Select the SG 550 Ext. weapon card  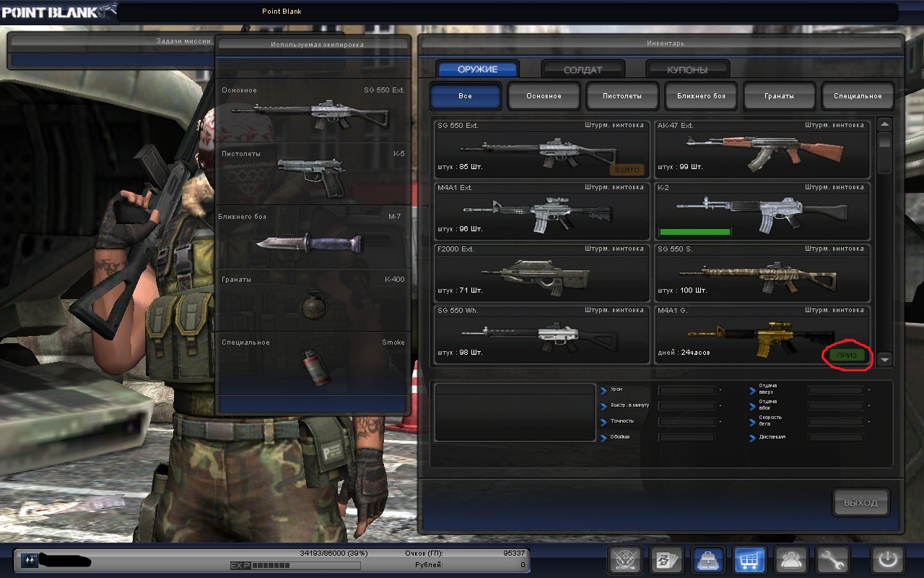pyautogui.click(x=542, y=150)
